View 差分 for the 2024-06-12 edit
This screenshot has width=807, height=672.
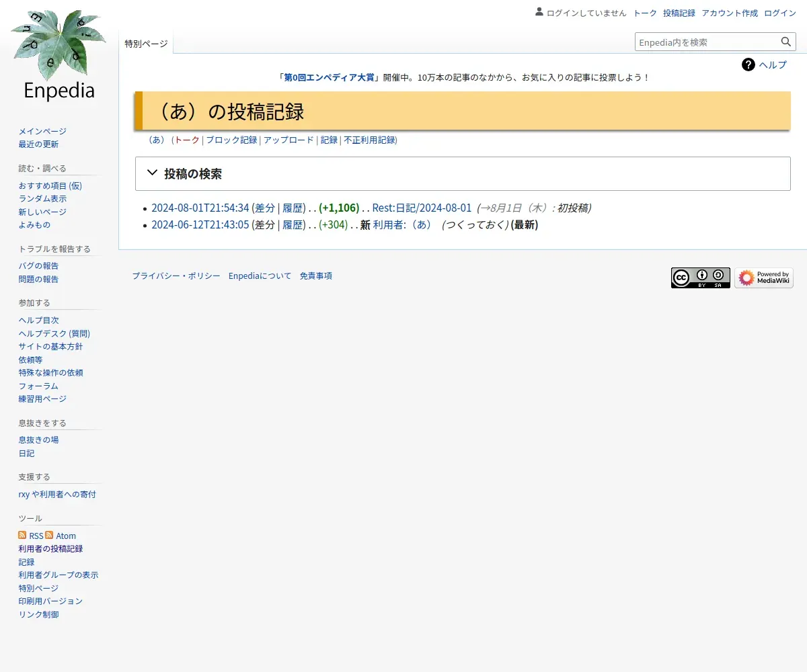click(x=265, y=224)
